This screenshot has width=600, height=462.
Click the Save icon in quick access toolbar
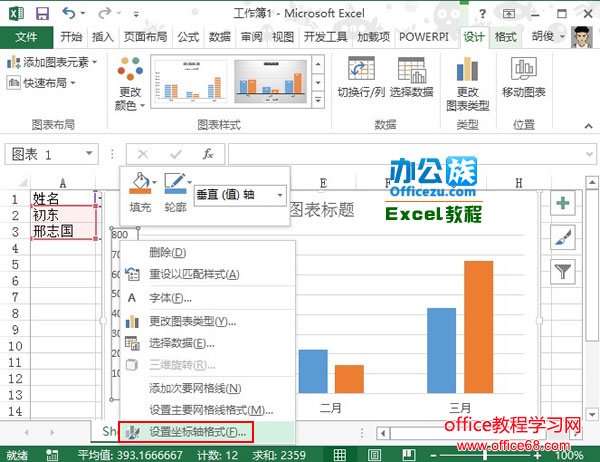click(x=42, y=14)
